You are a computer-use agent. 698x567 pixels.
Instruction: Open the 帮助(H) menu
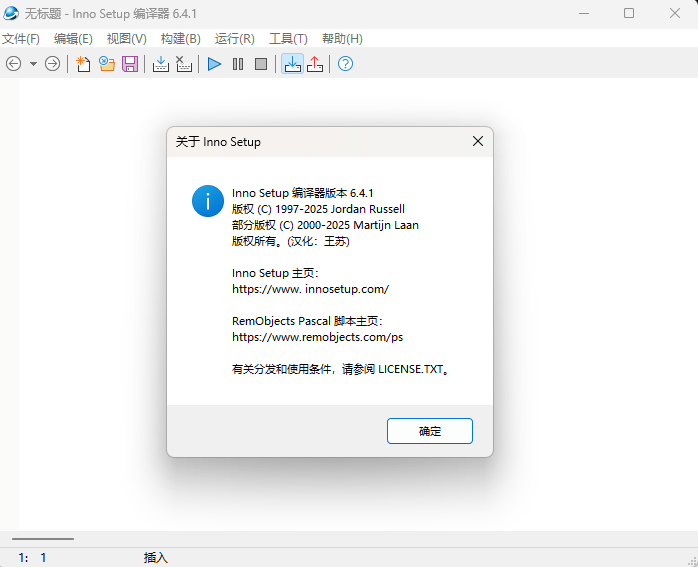tap(342, 39)
